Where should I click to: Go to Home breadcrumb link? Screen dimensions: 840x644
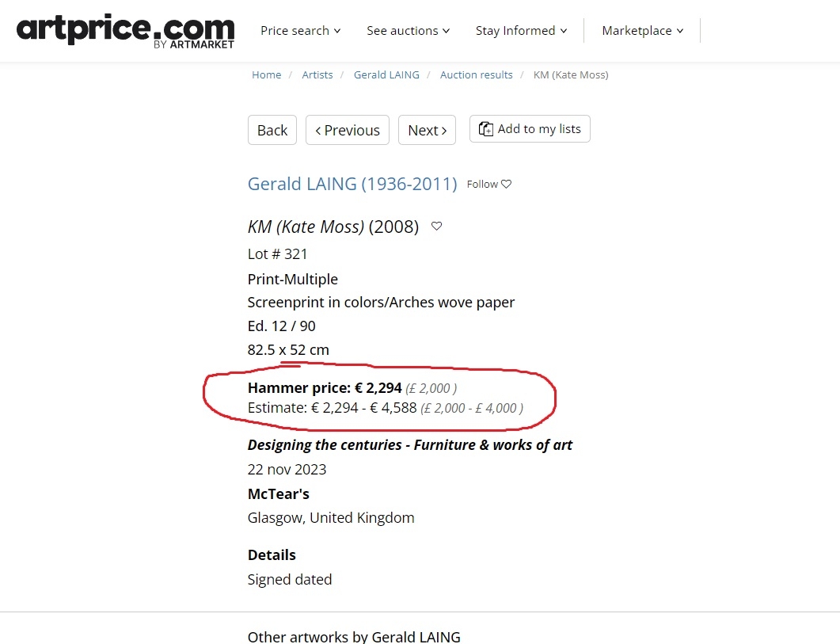coord(266,75)
